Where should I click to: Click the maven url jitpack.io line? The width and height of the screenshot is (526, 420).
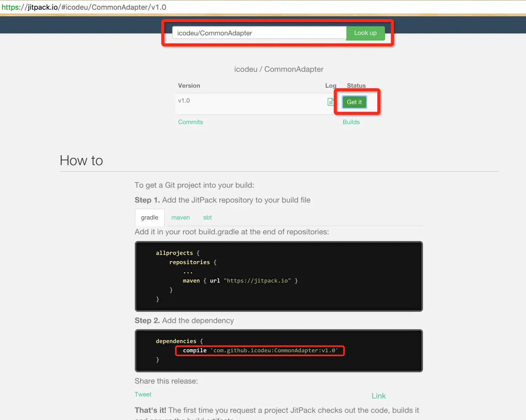point(240,281)
